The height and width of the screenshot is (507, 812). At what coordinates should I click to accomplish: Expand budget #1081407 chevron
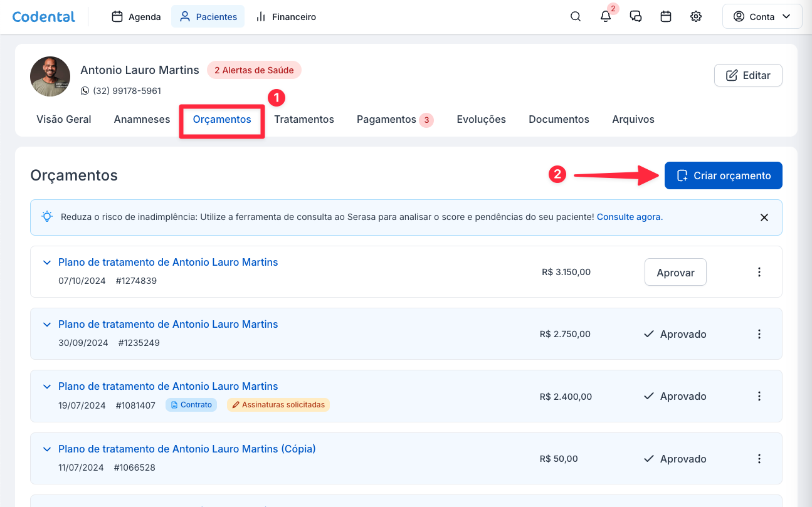tap(46, 387)
